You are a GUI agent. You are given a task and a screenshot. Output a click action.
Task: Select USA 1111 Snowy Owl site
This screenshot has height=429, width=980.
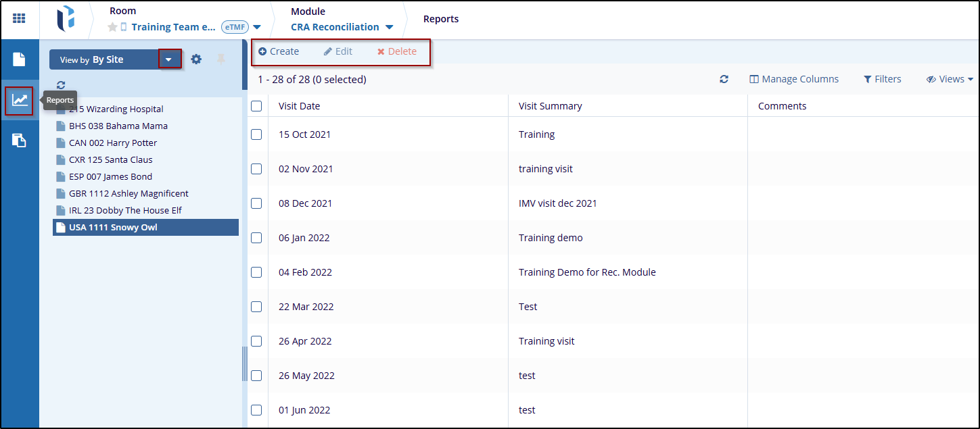click(x=113, y=228)
